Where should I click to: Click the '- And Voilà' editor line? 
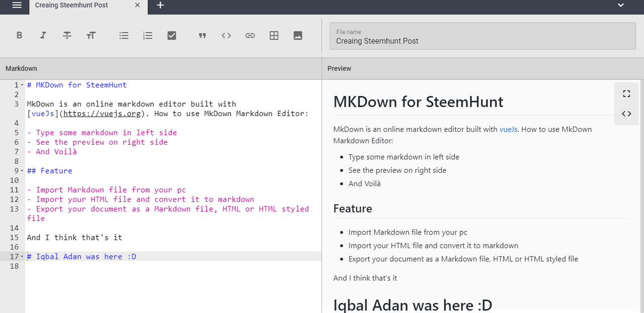(x=52, y=152)
